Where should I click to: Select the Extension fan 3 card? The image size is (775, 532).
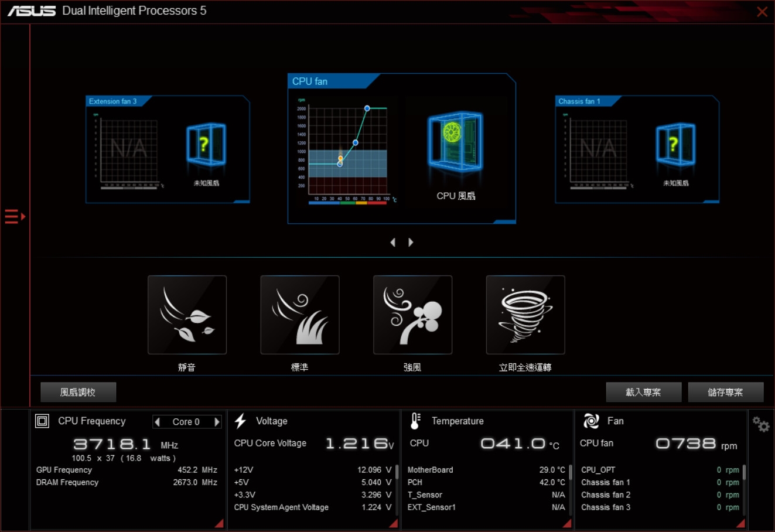(168, 149)
